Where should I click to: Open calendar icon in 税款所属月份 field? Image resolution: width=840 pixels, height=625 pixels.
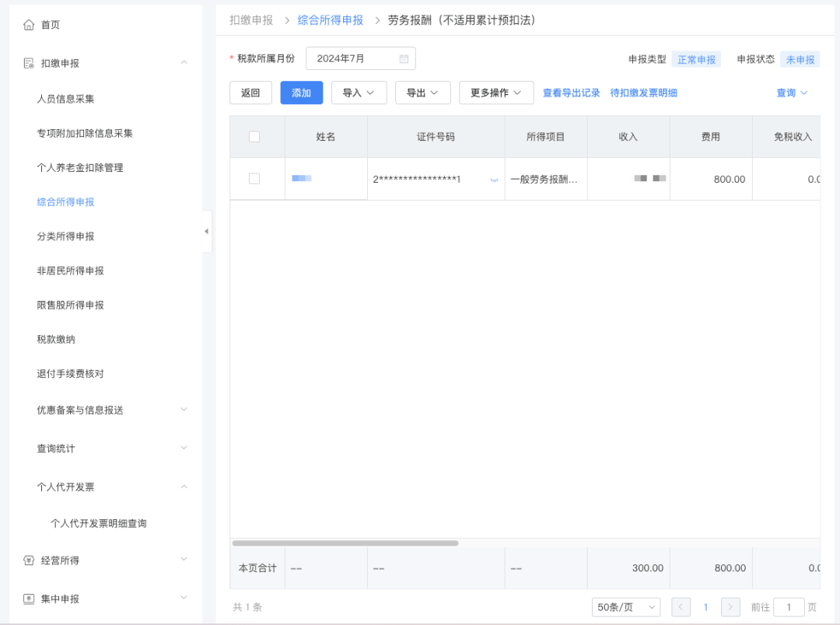pos(404,58)
